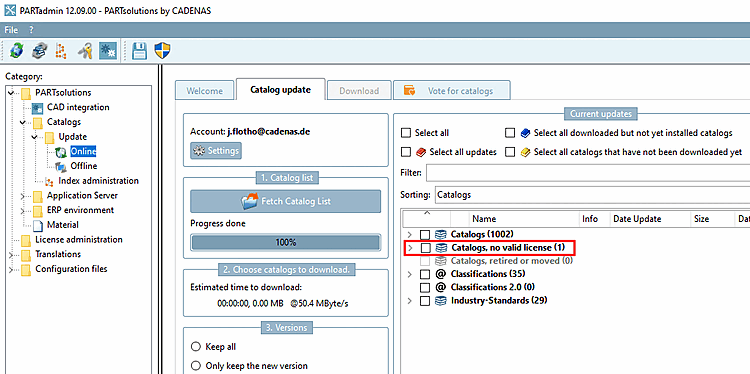The width and height of the screenshot is (750, 374).
Task: Open the ? help menu
Action: pyautogui.click(x=31, y=29)
